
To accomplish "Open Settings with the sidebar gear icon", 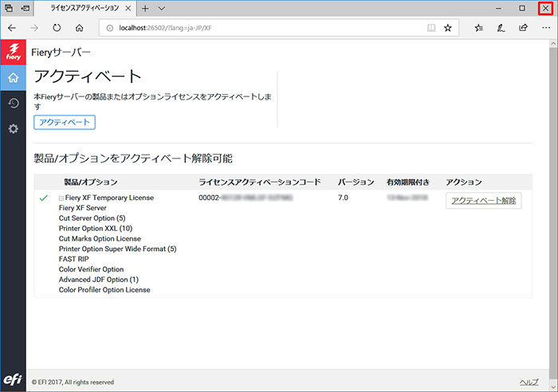I will click(x=14, y=128).
